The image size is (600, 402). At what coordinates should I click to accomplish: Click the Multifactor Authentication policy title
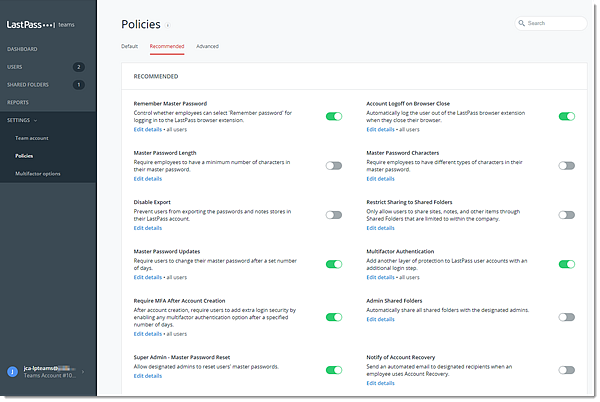400,251
